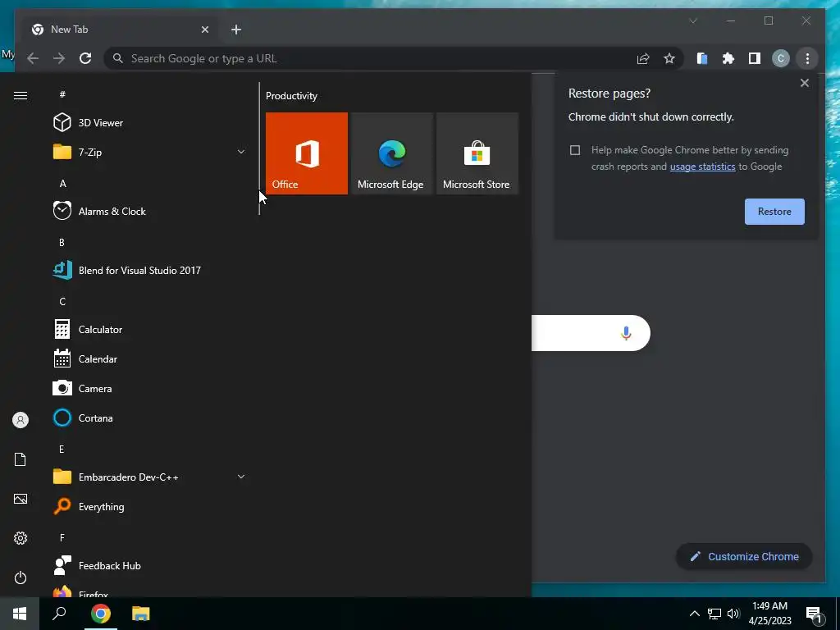This screenshot has height=630, width=840.
Task: Launch Alarms & Clock
Action: 149,211
